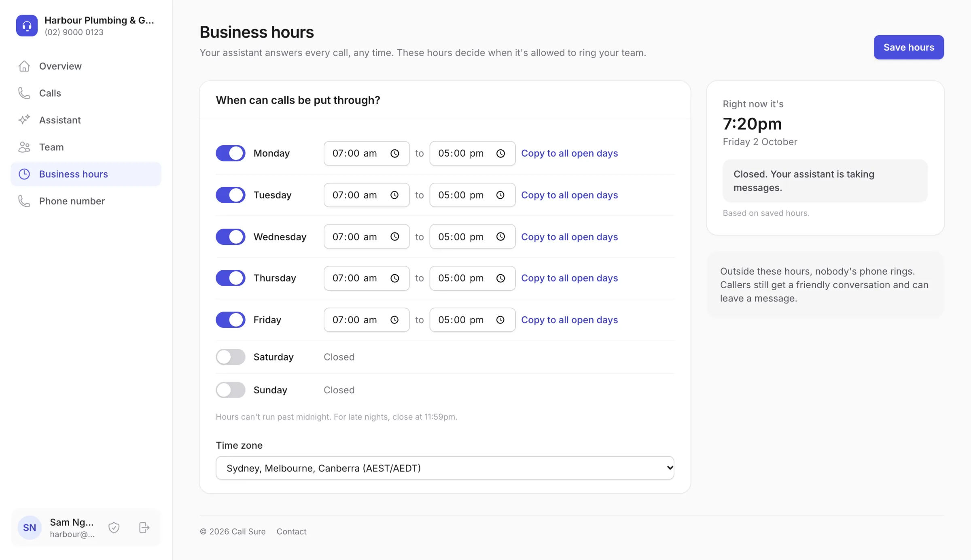Click the shield icon beside Sam Ng
The width and height of the screenshot is (971, 560).
pyautogui.click(x=114, y=528)
